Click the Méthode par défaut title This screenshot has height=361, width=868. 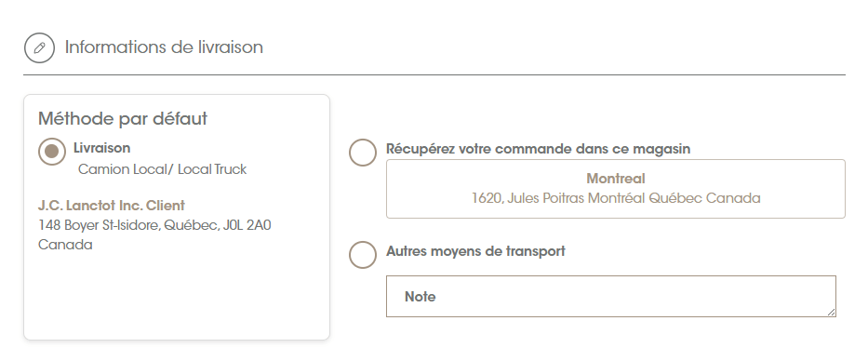point(123,118)
